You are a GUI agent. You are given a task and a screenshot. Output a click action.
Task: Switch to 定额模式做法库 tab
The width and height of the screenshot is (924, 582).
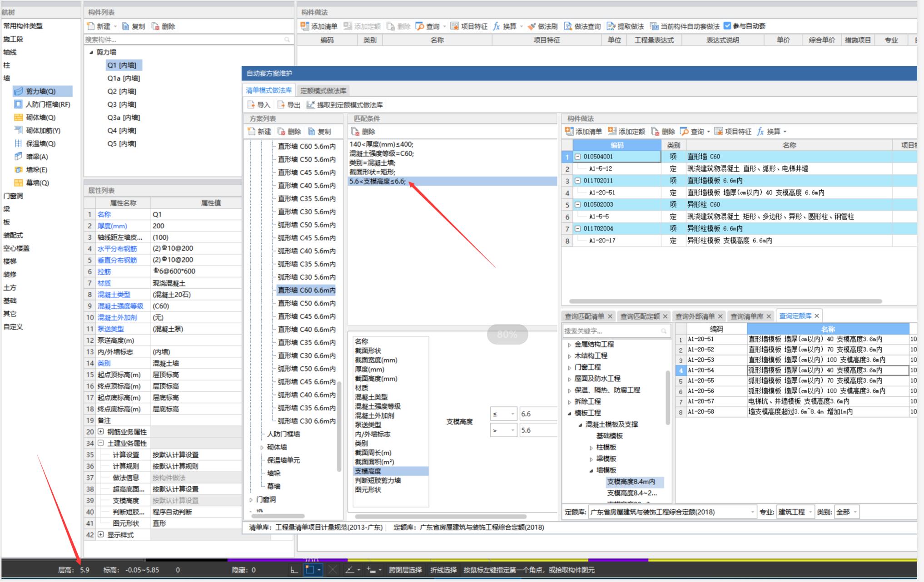coord(323,90)
